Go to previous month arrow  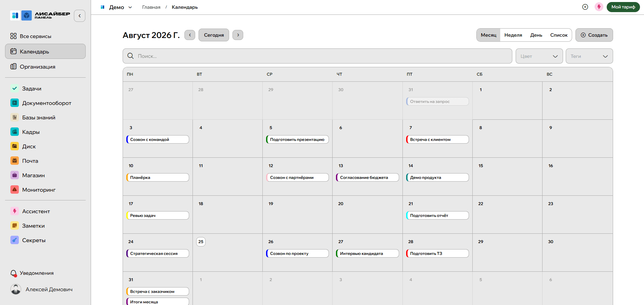click(x=190, y=35)
